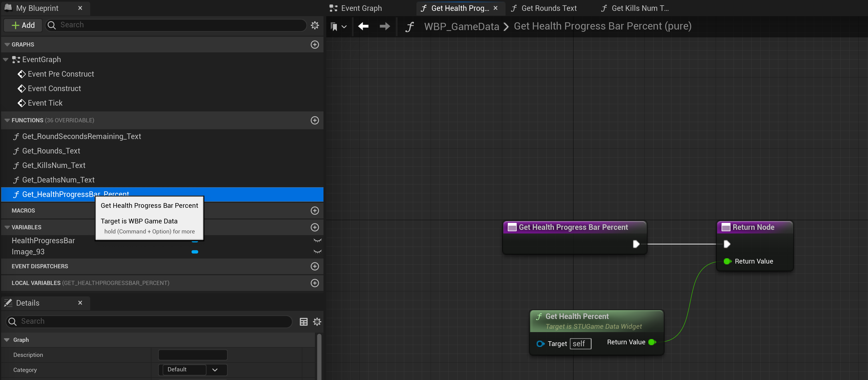Image resolution: width=868 pixels, height=380 pixels.
Task: Select the HealthProgressBar variable
Action: [x=43, y=241]
